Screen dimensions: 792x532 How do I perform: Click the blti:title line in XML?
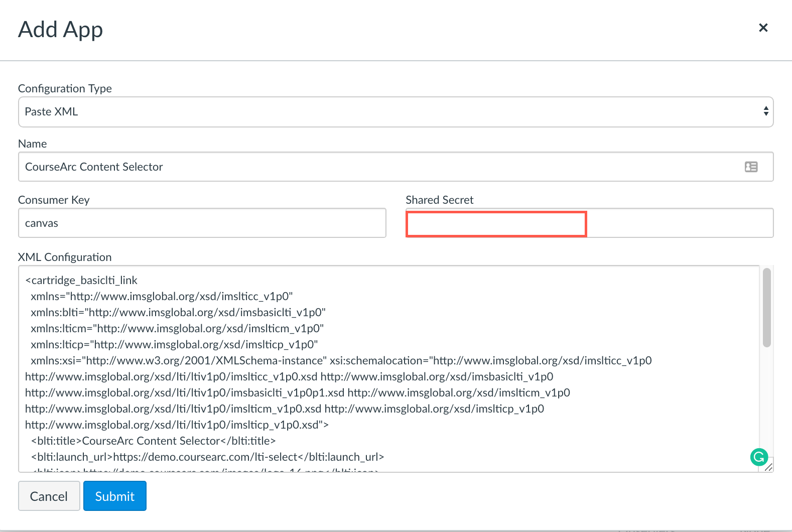[154, 441]
